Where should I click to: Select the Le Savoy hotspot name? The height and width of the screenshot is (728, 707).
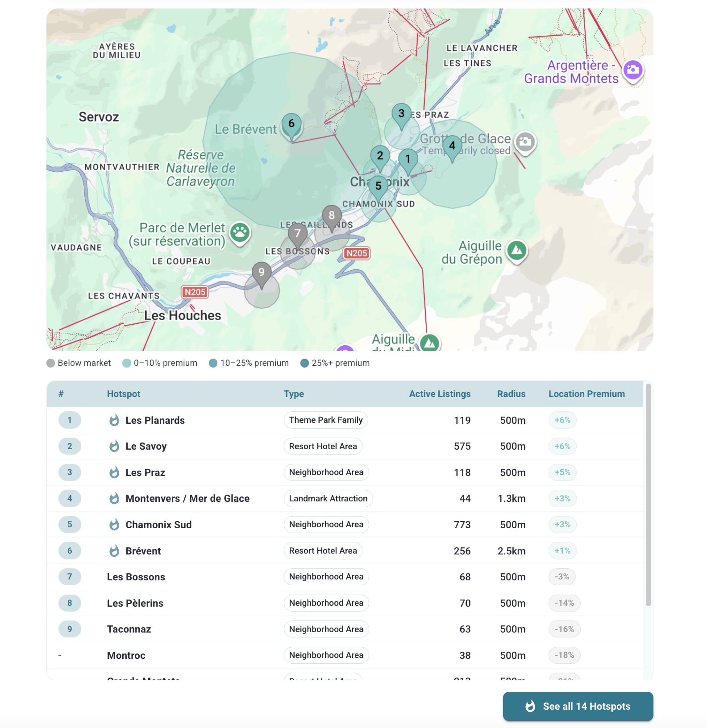tap(146, 446)
